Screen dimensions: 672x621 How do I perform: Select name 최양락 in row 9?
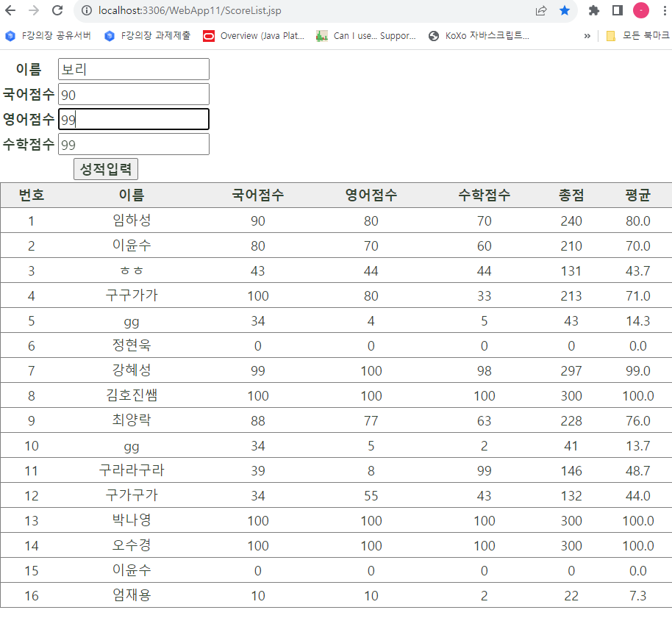(132, 420)
